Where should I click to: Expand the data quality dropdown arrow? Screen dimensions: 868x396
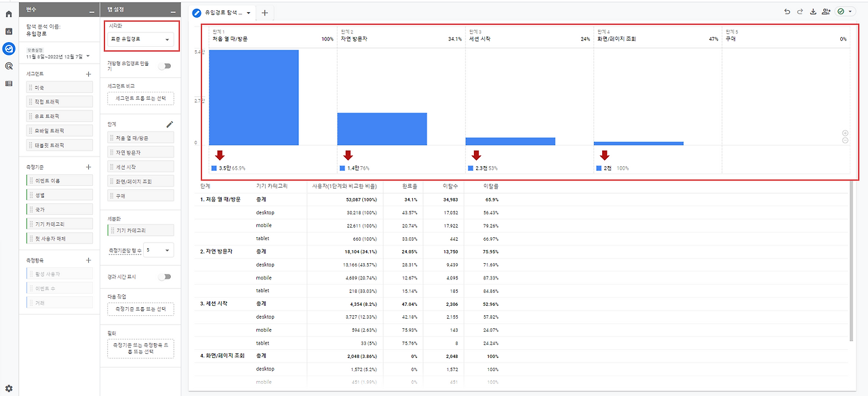pyautogui.click(x=850, y=12)
